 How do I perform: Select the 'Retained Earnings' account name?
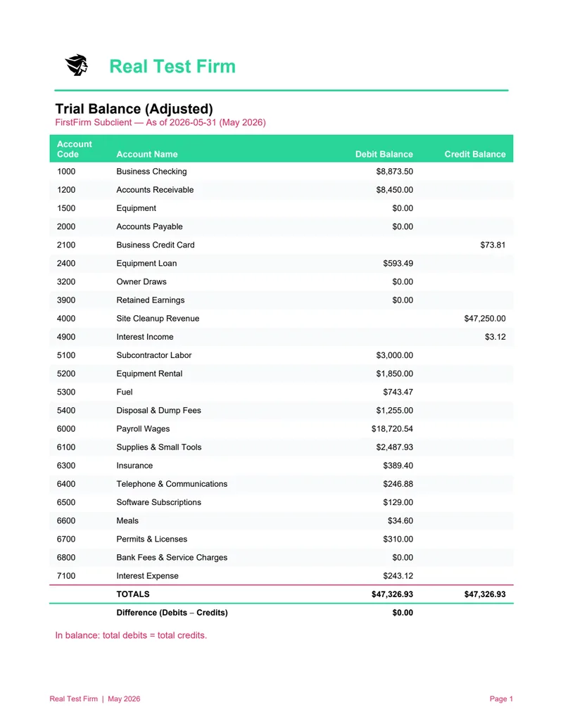(150, 300)
